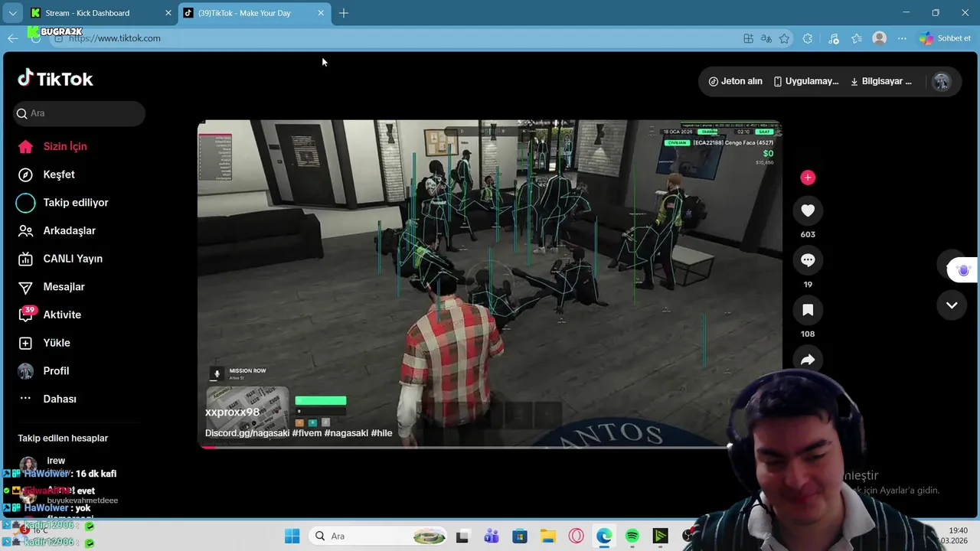Open CANLI Yayın section
This screenshot has height=551, width=980.
pos(72,259)
